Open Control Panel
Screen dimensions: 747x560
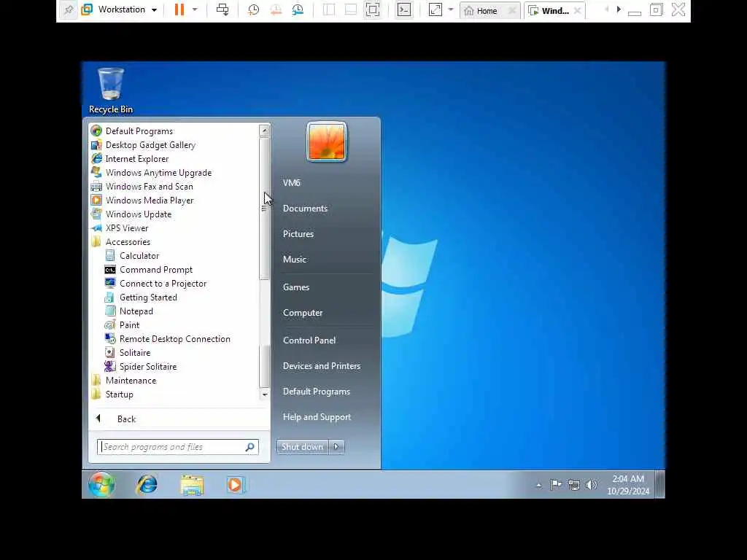pyautogui.click(x=309, y=340)
